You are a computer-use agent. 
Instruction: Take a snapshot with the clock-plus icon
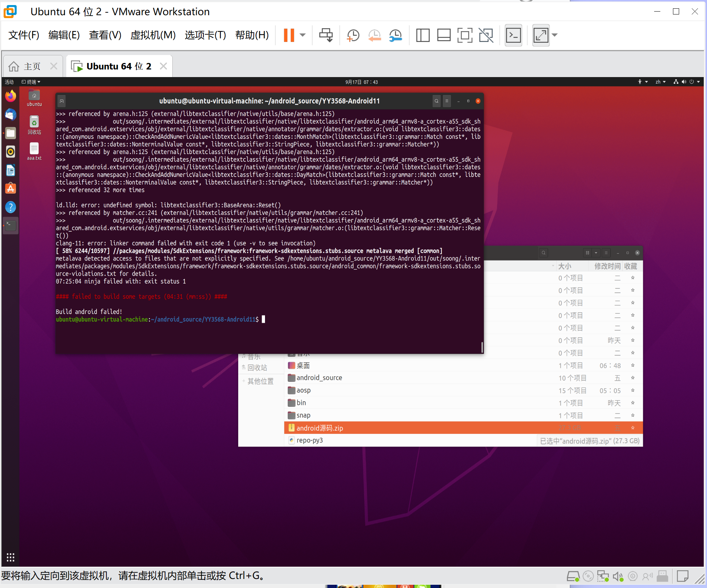[x=353, y=35]
